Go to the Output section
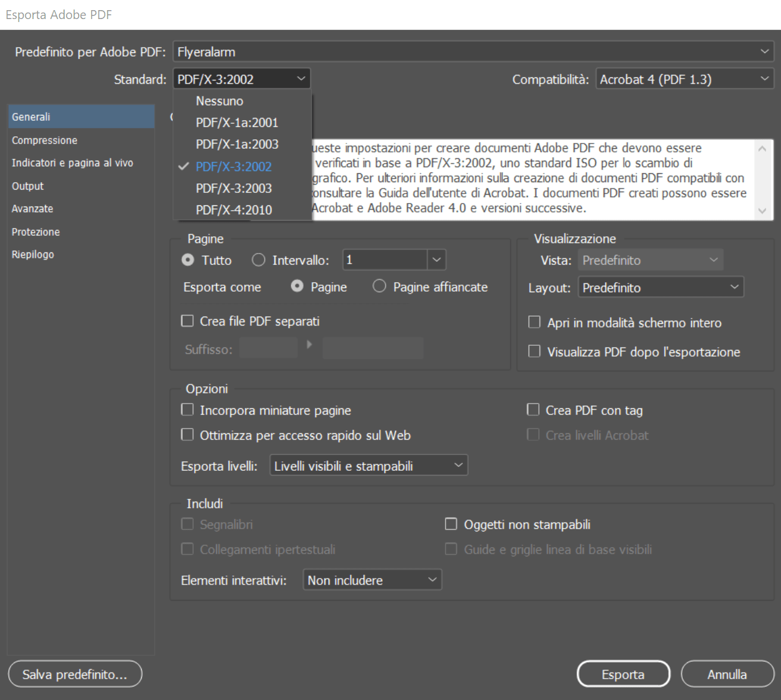Image resolution: width=781 pixels, height=700 pixels. 28,186
